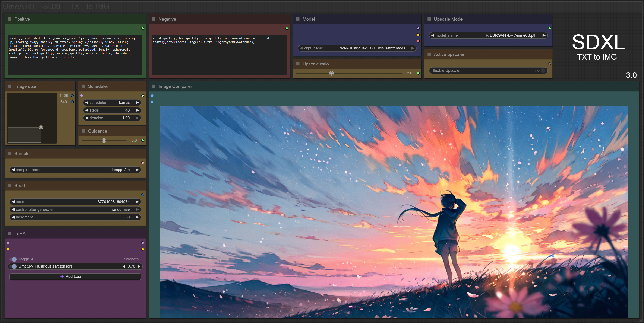Click the green output dot on Guidance

143,140
